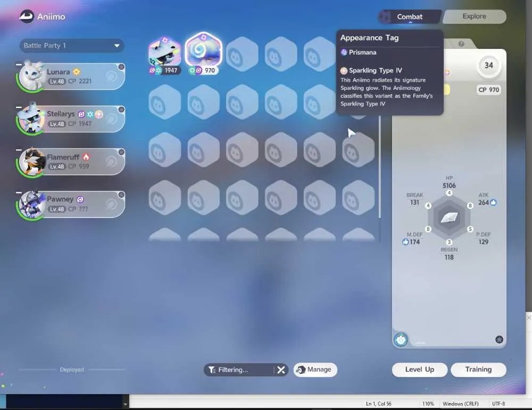This screenshot has width=532, height=410.
Task: Select the highlighted Aniimo thumbnail with CP 970
Action: tap(204, 54)
